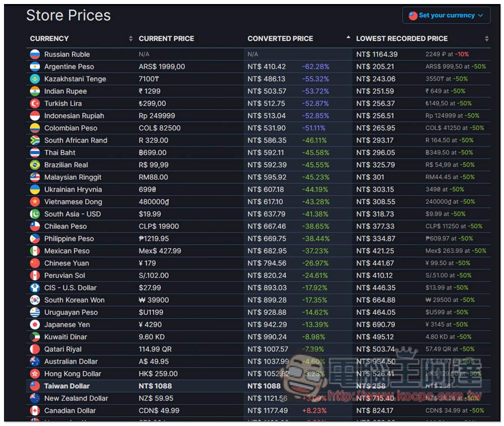Image resolution: width=504 pixels, height=426 pixels.
Task: Click the Brazilian Real flag icon
Action: pyautogui.click(x=35, y=165)
